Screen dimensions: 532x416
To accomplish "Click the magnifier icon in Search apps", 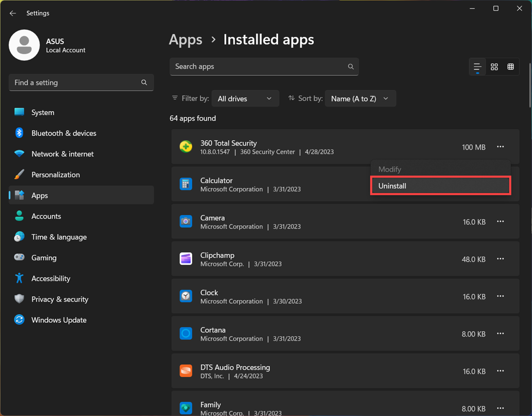I will click(x=351, y=67).
